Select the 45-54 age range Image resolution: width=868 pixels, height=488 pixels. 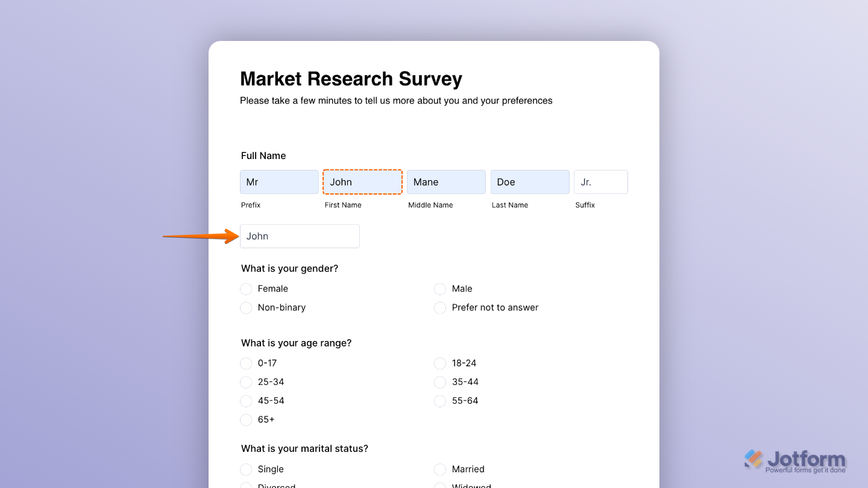246,401
